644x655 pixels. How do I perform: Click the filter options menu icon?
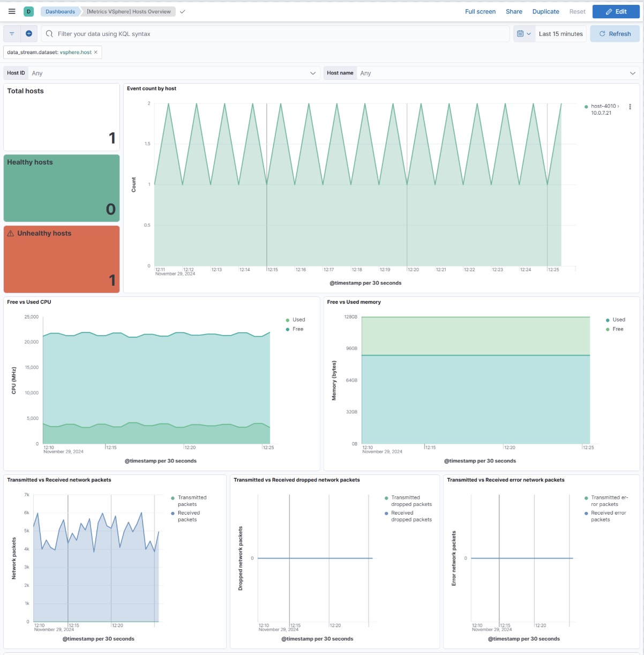12,34
